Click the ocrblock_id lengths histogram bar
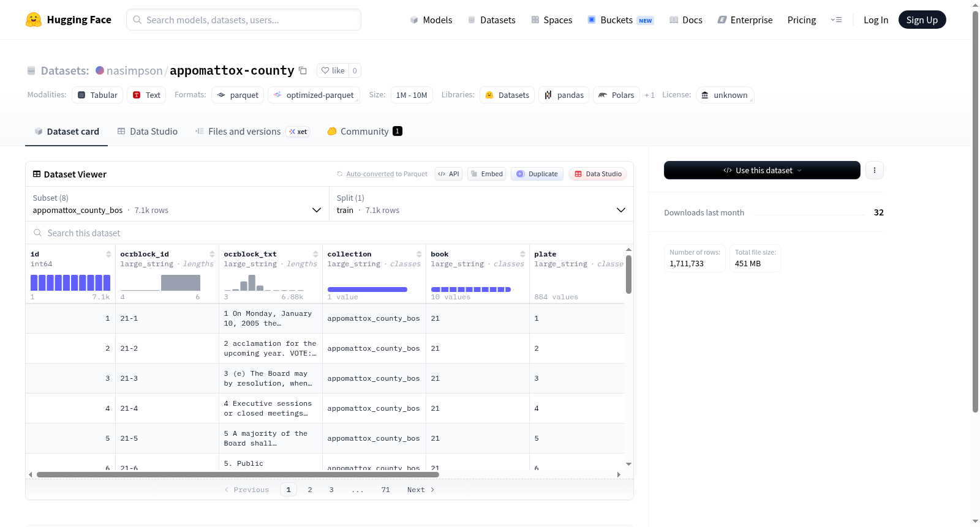Screen dimensions: 980x527 point(181,282)
